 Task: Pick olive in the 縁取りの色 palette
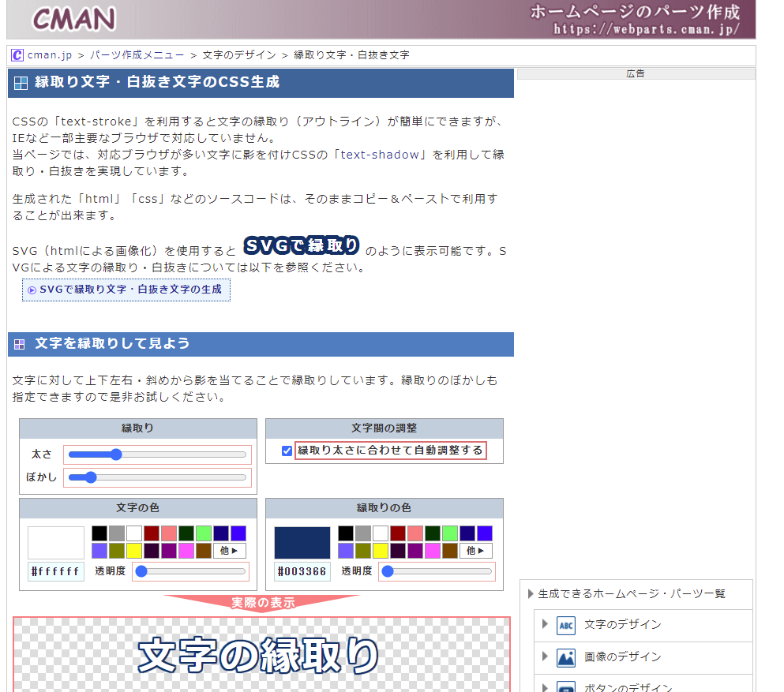click(363, 551)
